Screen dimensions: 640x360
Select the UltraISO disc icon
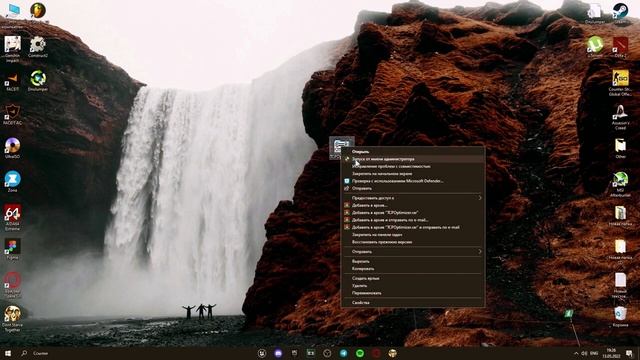tap(13, 148)
